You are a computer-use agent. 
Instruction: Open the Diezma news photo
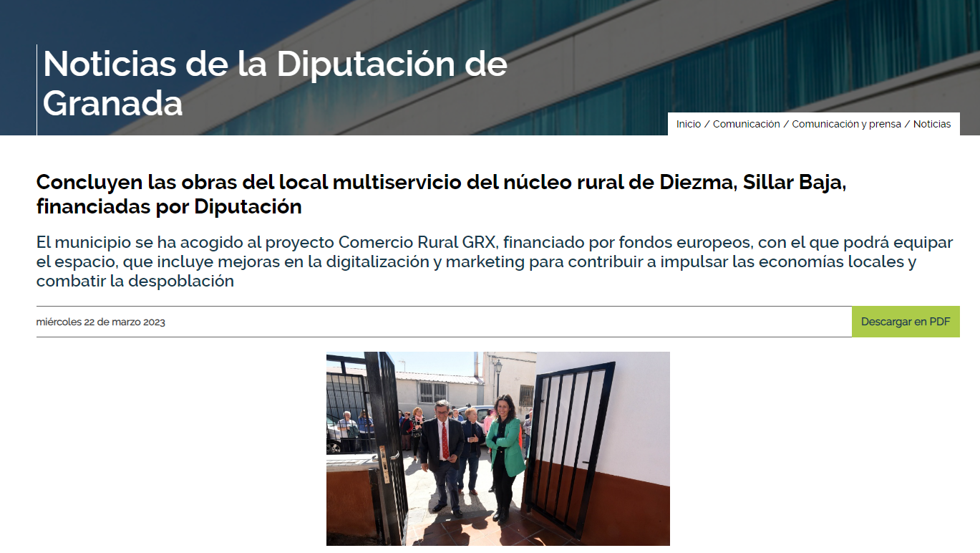click(498, 448)
